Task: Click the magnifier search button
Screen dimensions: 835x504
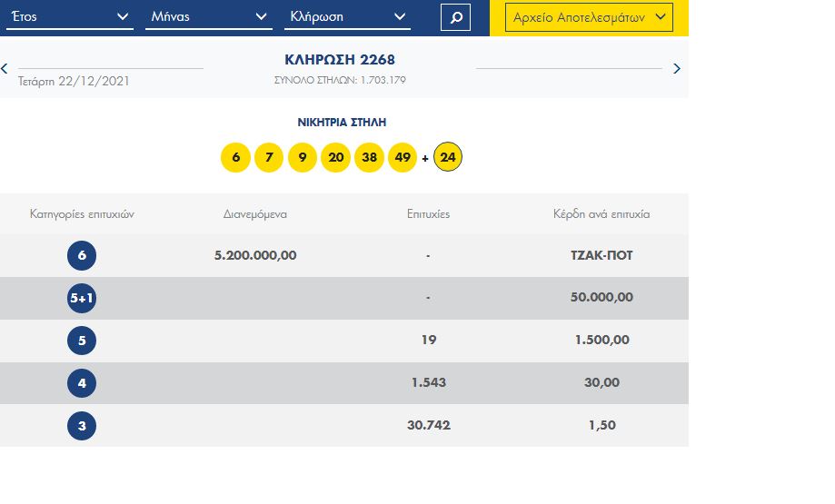Action: pos(455,17)
